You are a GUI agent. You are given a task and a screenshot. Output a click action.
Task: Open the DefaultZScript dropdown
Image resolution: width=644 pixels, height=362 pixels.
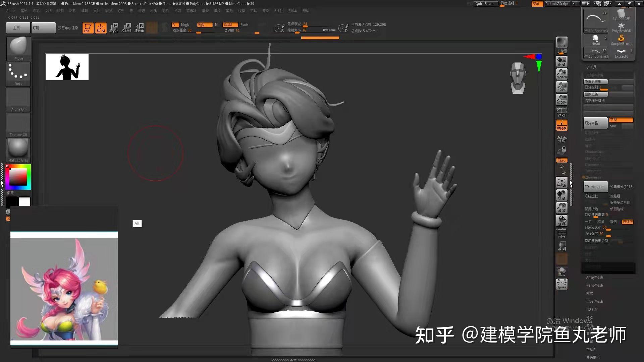point(557,4)
